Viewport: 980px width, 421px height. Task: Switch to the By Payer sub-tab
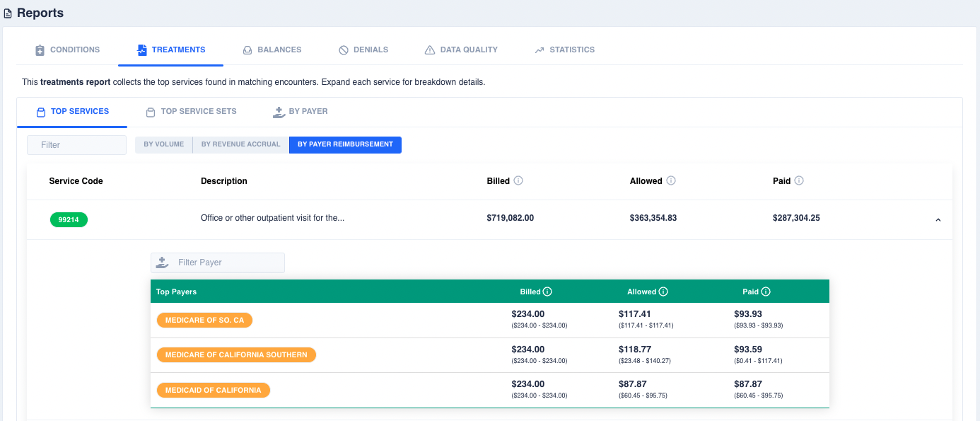point(300,112)
